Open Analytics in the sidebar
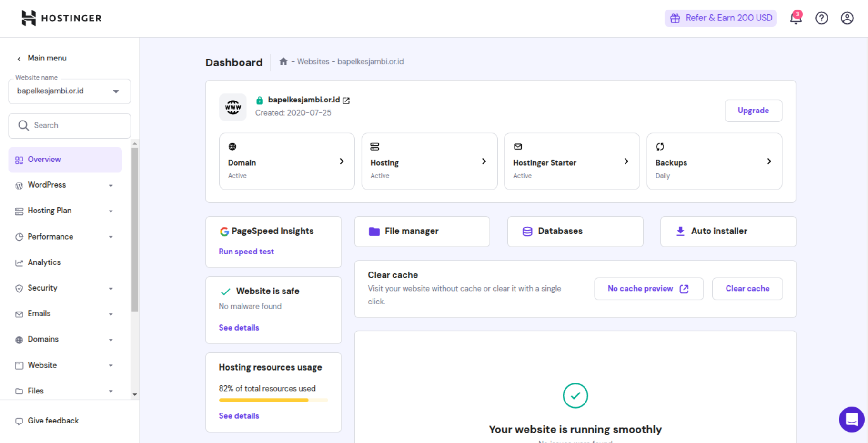Image resolution: width=868 pixels, height=443 pixels. coord(65,262)
